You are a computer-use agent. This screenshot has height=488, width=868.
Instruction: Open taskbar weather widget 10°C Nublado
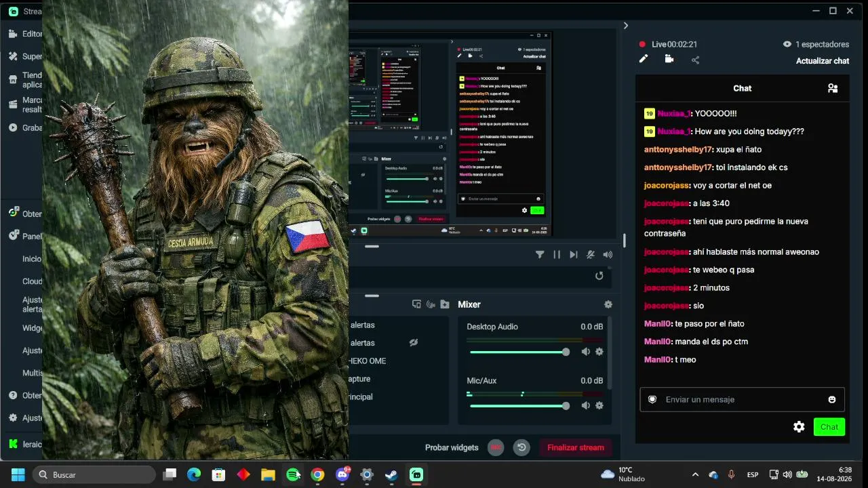624,474
